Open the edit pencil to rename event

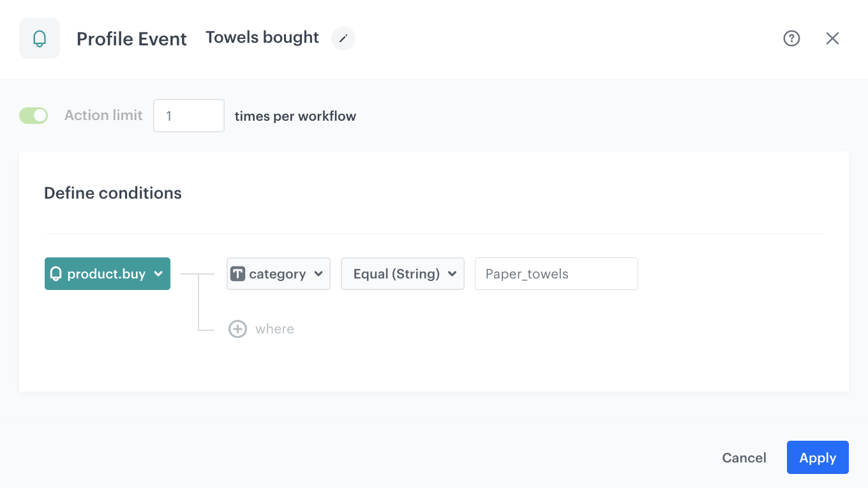343,38
